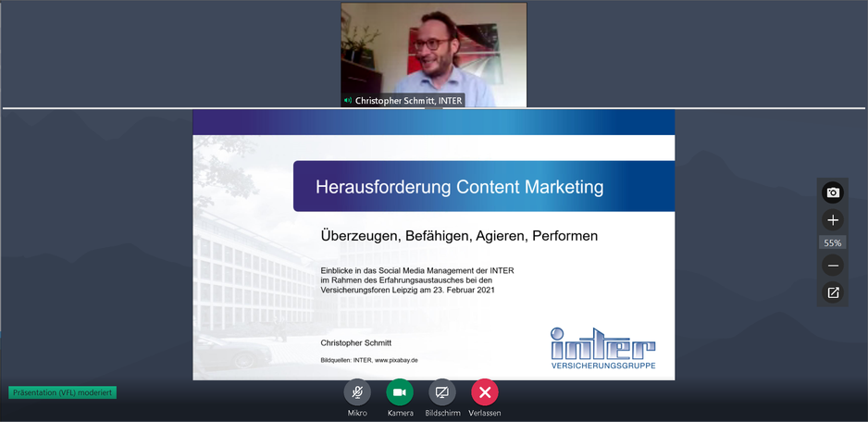Turn off the Kamera button

[x=400, y=392]
